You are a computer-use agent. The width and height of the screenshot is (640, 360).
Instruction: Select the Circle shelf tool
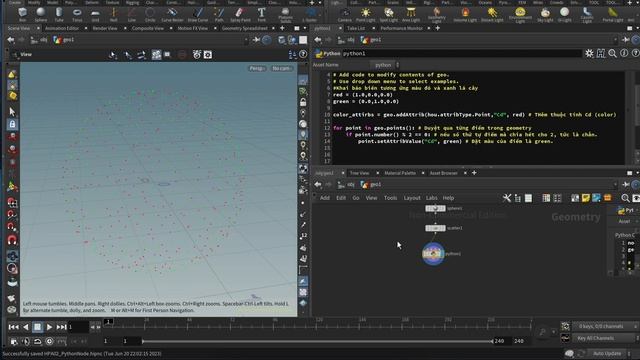150,14
